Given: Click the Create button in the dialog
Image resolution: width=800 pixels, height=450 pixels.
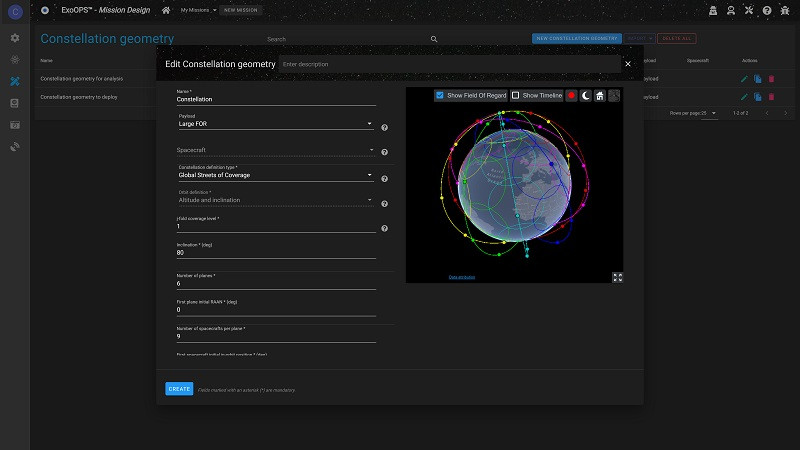Looking at the screenshot, I should pos(179,389).
